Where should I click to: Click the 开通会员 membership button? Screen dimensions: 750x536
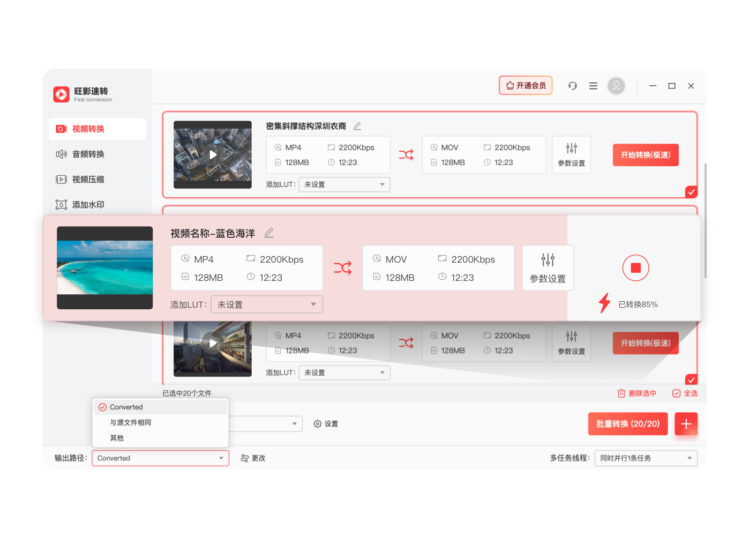pos(525,86)
